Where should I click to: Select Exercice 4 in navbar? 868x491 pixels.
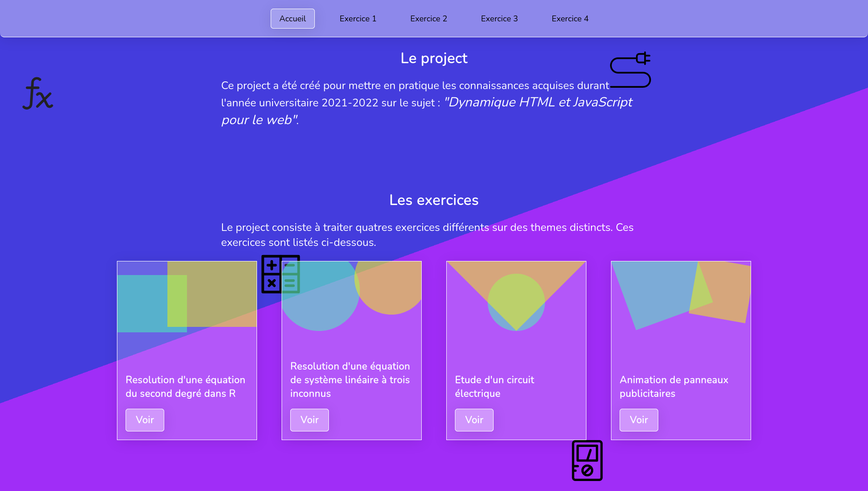[570, 19]
